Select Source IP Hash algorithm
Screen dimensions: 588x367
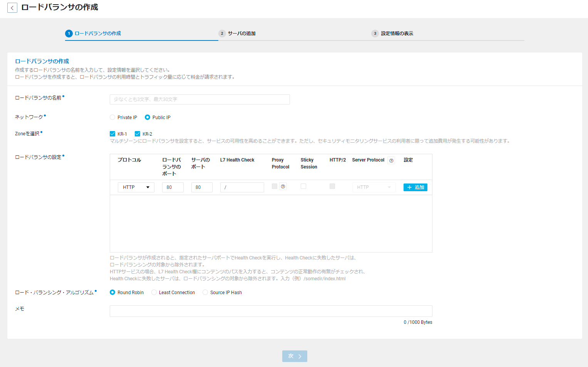coord(205,292)
